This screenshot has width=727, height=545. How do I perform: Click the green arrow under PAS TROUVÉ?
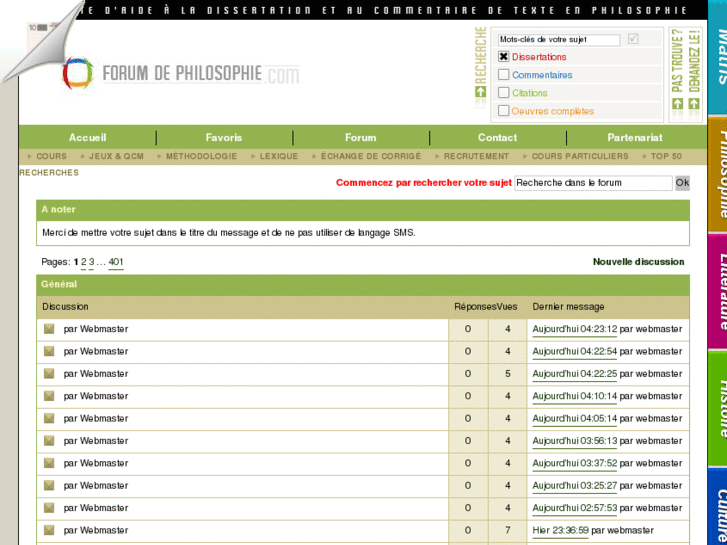[678, 103]
